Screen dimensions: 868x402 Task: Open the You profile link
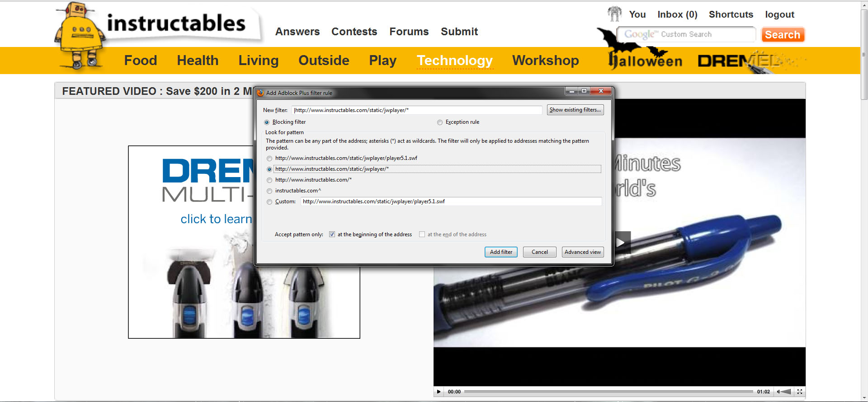[637, 14]
